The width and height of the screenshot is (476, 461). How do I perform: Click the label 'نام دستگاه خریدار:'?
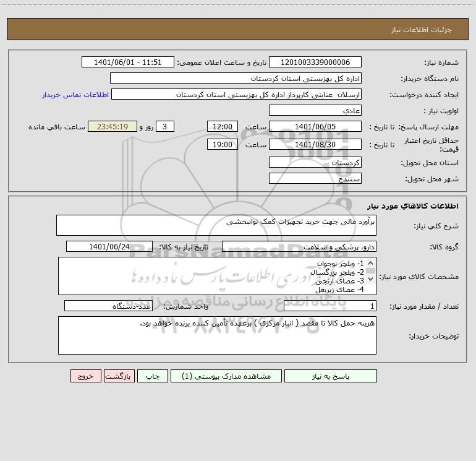click(430, 79)
